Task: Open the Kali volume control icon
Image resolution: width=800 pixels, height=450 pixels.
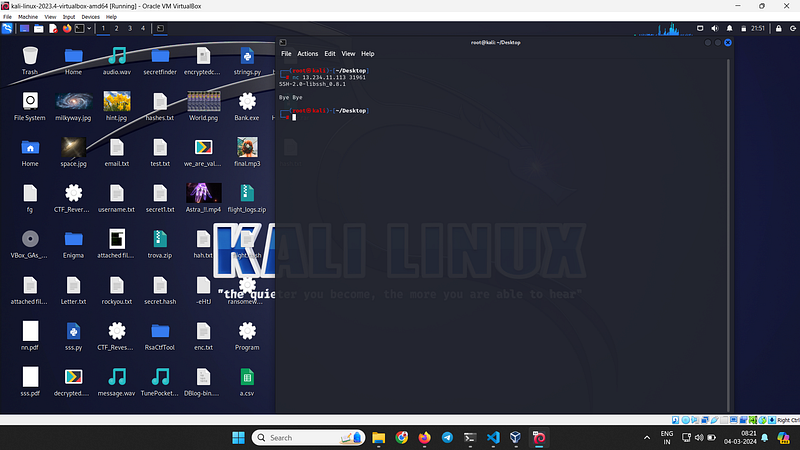Action: [715, 29]
